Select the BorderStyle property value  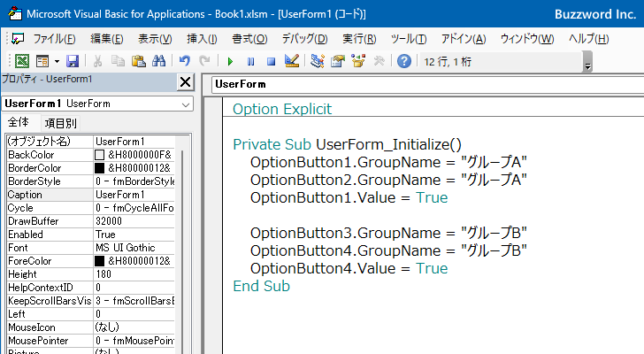pos(134,181)
